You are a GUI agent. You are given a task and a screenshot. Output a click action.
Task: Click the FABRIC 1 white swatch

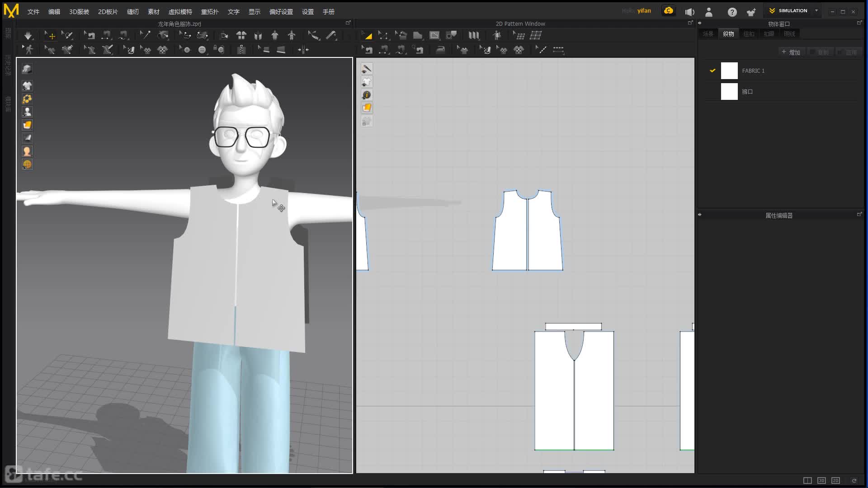click(729, 71)
